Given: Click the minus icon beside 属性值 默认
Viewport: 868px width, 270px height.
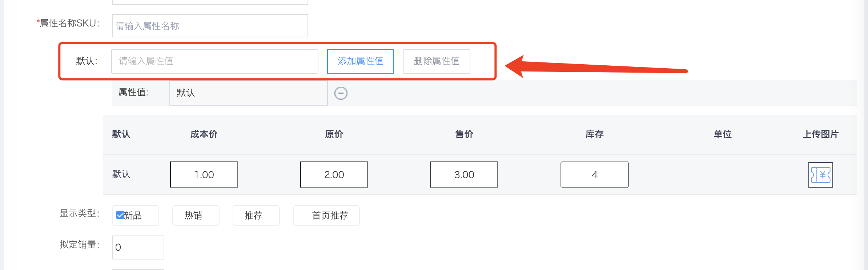Looking at the screenshot, I should [341, 93].
